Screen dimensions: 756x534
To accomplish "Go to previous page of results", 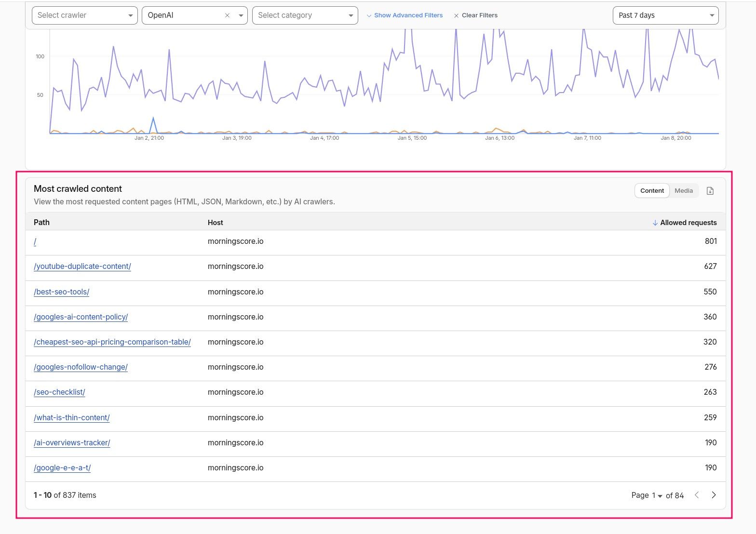I will coord(697,495).
